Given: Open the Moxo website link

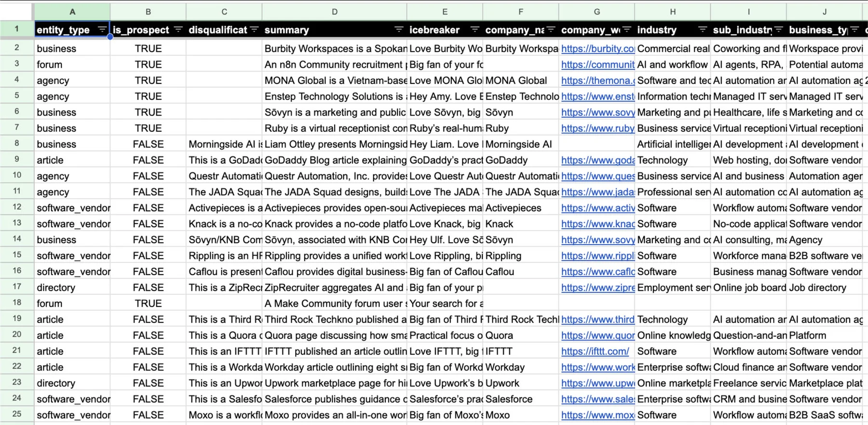Looking at the screenshot, I should (x=597, y=414).
